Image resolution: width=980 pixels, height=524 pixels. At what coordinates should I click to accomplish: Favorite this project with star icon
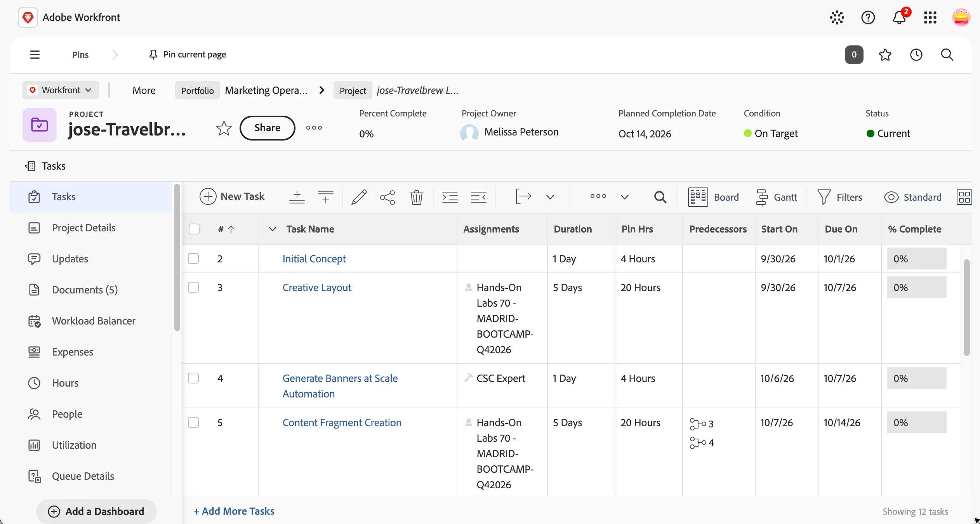point(224,128)
